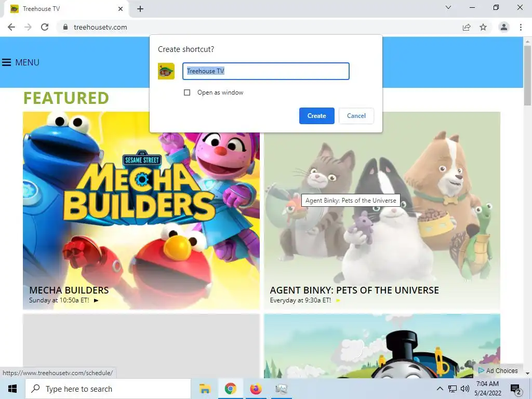The height and width of the screenshot is (399, 532).
Task: Go back using the browser back arrow
Action: 11,27
